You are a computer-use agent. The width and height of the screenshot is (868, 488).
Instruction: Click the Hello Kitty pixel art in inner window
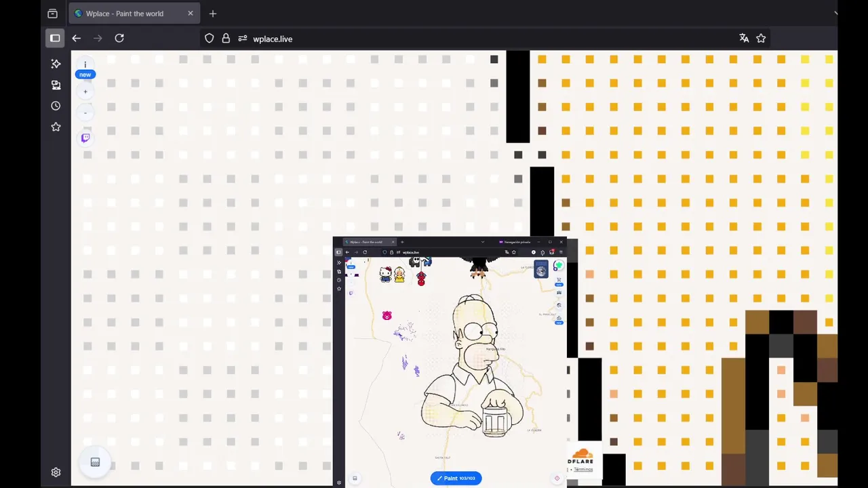tap(385, 274)
